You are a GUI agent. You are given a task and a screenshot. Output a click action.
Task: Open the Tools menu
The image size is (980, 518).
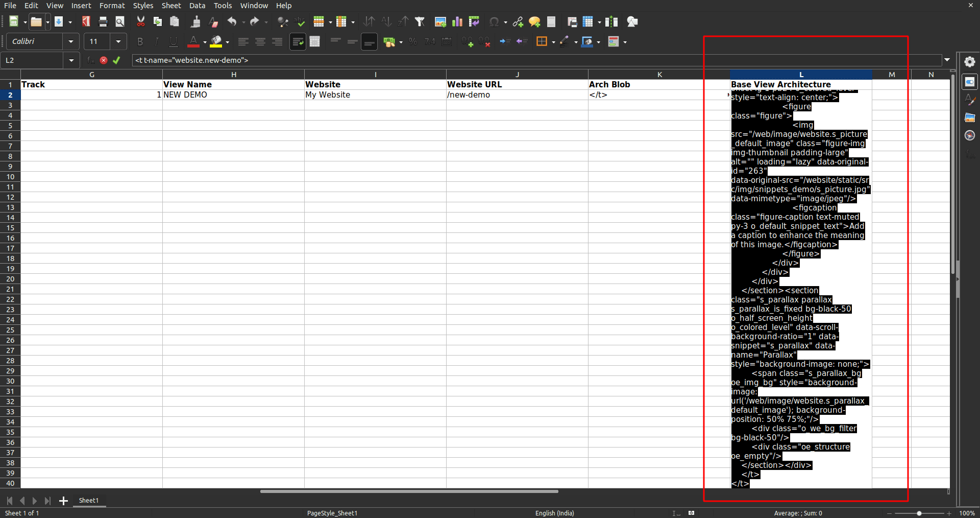tap(223, 6)
